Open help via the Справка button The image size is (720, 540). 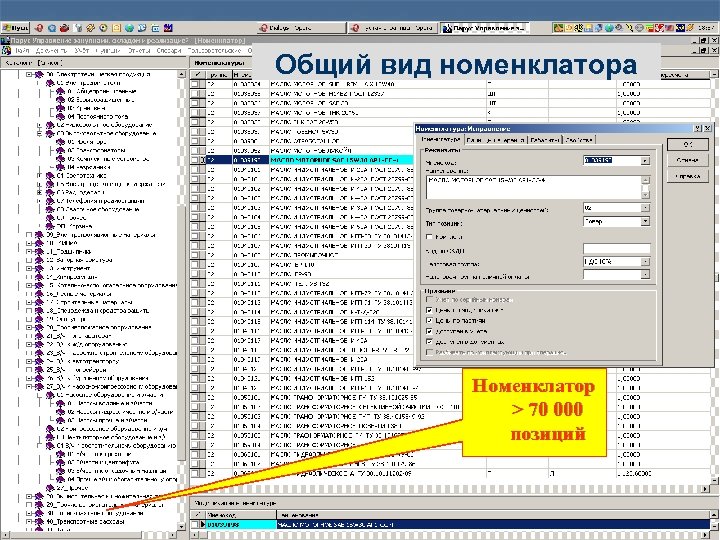pyautogui.click(x=687, y=176)
